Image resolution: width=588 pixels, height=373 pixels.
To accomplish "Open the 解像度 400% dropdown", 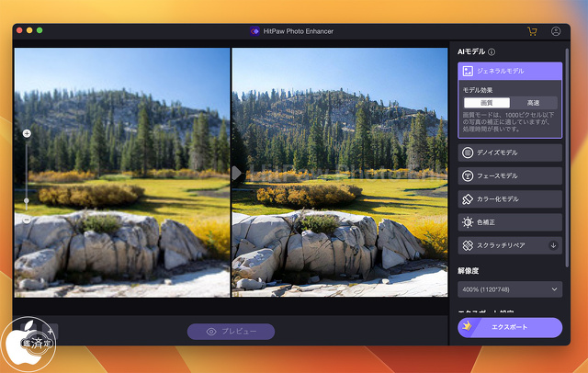I will point(510,289).
